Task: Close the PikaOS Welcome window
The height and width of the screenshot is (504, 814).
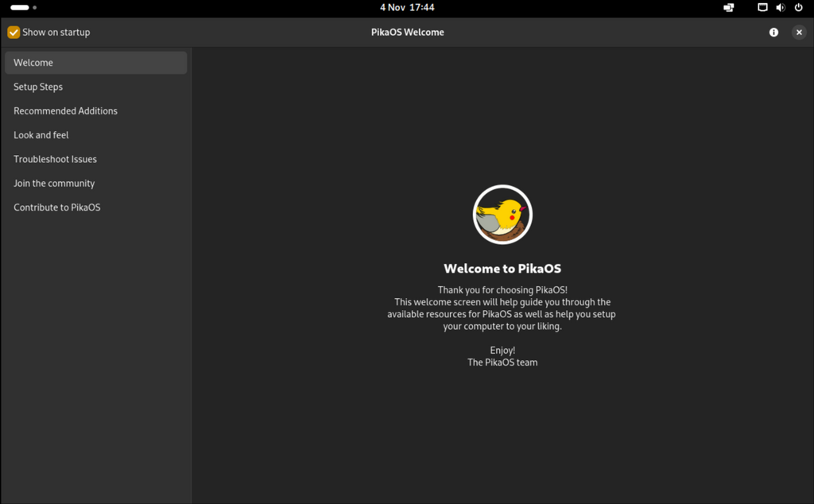Action: 799,32
